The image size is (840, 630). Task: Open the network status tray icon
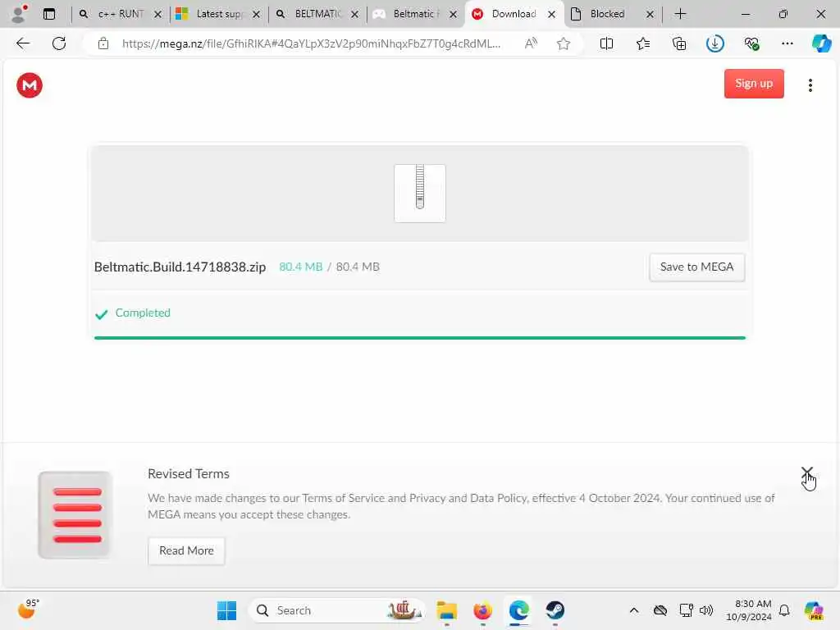coord(686,610)
